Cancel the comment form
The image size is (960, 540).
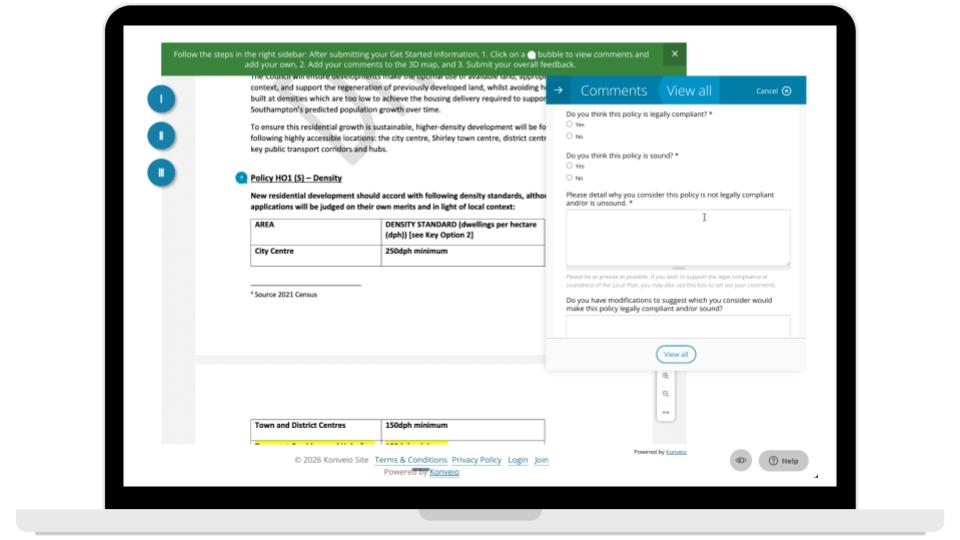[773, 91]
